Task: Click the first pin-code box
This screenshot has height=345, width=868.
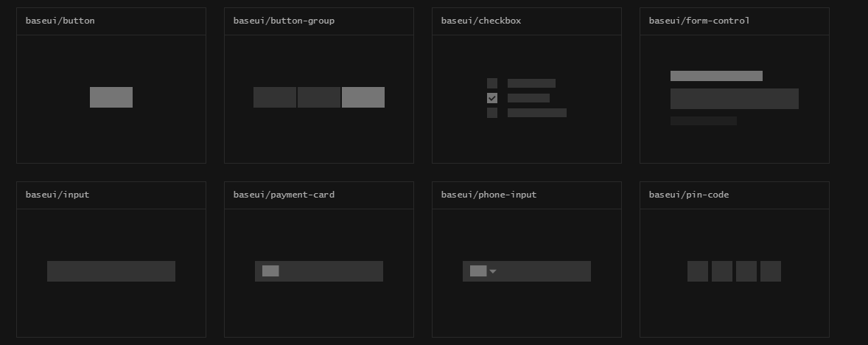Action: [x=698, y=271]
